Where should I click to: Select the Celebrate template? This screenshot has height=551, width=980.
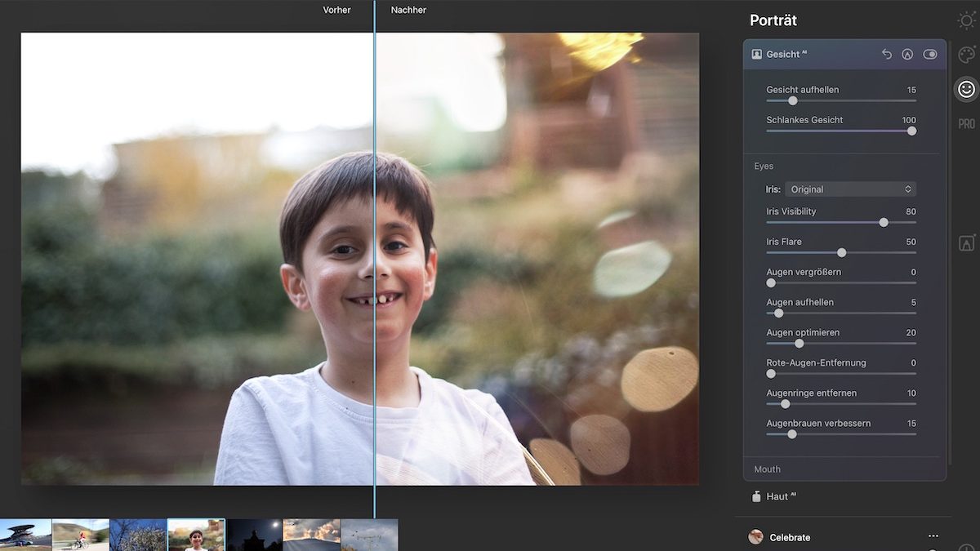pos(789,537)
